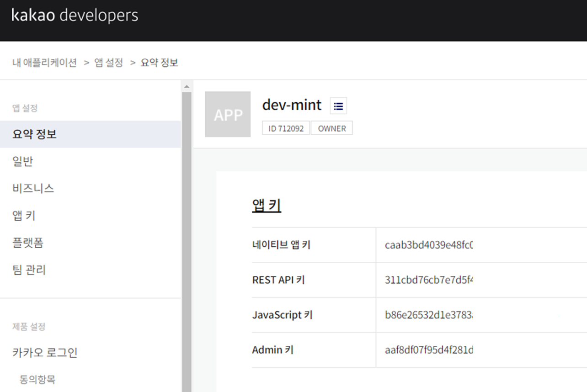Click the 제품 설정 sidebar section header
Screen dimensions: 587x392
pyautogui.click(x=29, y=327)
